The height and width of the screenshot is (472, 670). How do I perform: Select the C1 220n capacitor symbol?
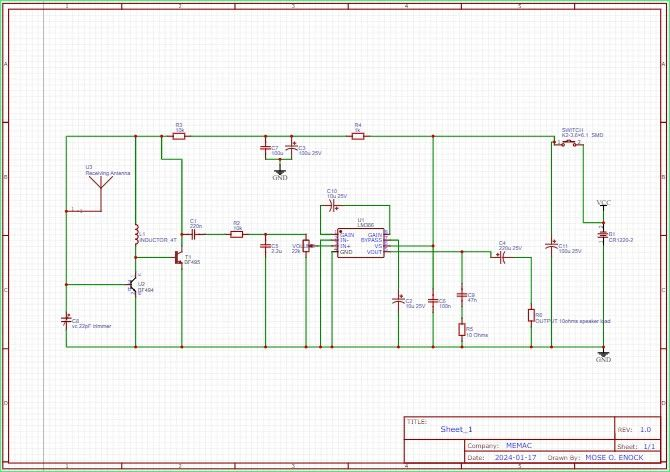click(193, 234)
